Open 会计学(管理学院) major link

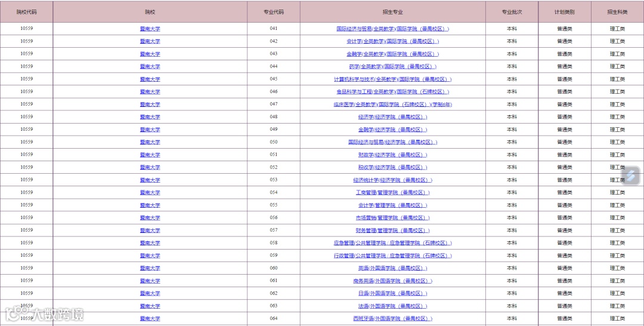point(392,205)
